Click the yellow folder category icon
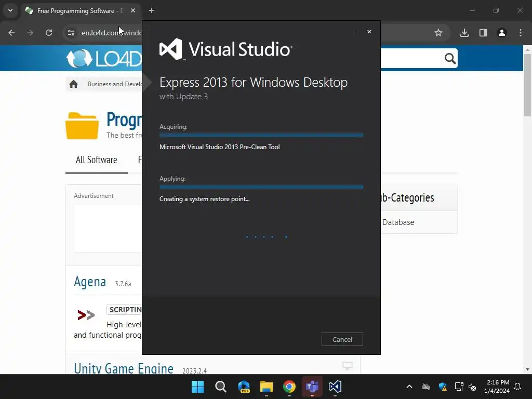Screen dimensions: 532x399 tap(82, 126)
